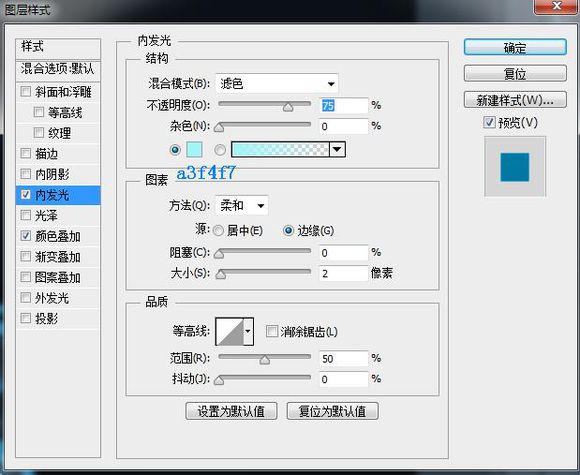The height and width of the screenshot is (475, 580).
Task: Enable the 等高线 sub-option checkbox
Action: point(38,112)
